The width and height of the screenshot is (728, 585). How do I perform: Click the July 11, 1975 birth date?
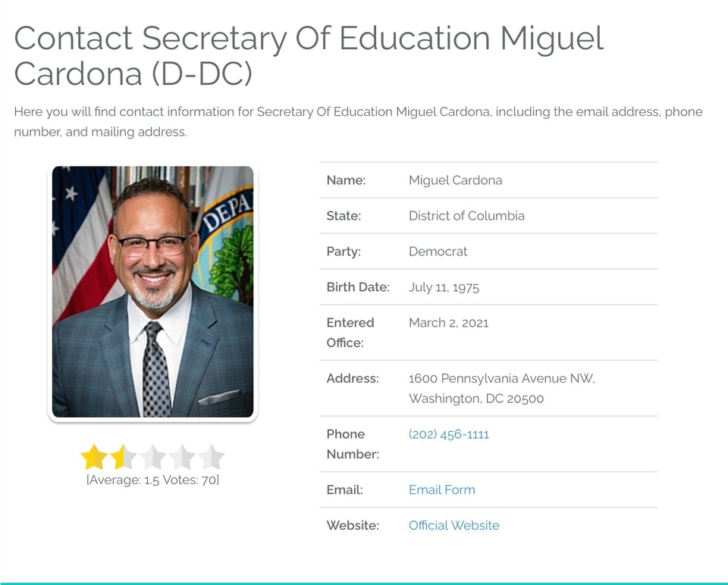point(444,287)
